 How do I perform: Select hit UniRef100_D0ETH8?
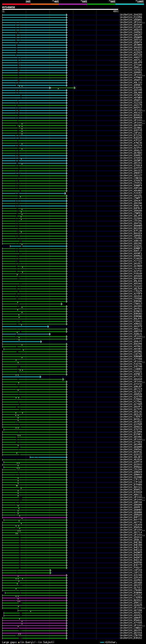coord(131,366)
